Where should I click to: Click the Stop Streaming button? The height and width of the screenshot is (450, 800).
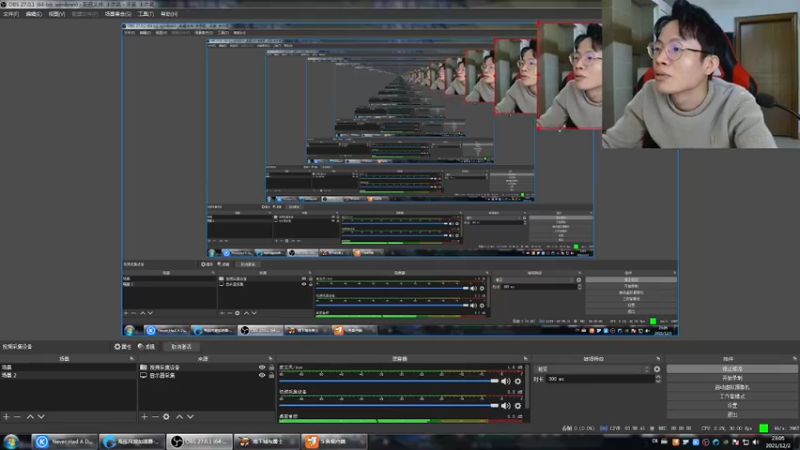(732, 368)
